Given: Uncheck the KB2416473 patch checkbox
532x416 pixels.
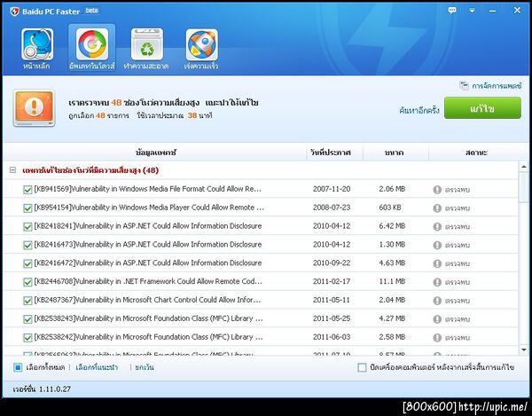Looking at the screenshot, I should pyautogui.click(x=27, y=245).
